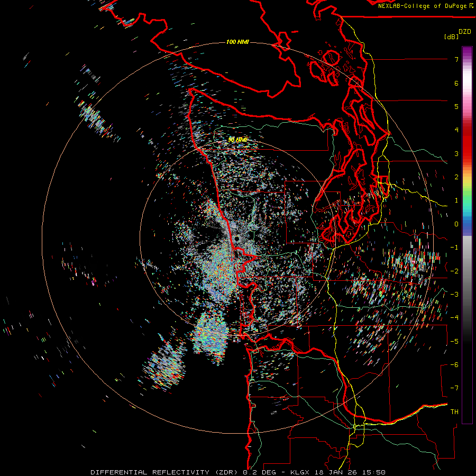The width and height of the screenshot is (476, 476).
Task: Select the 1 value on the scale
Action: (456, 200)
